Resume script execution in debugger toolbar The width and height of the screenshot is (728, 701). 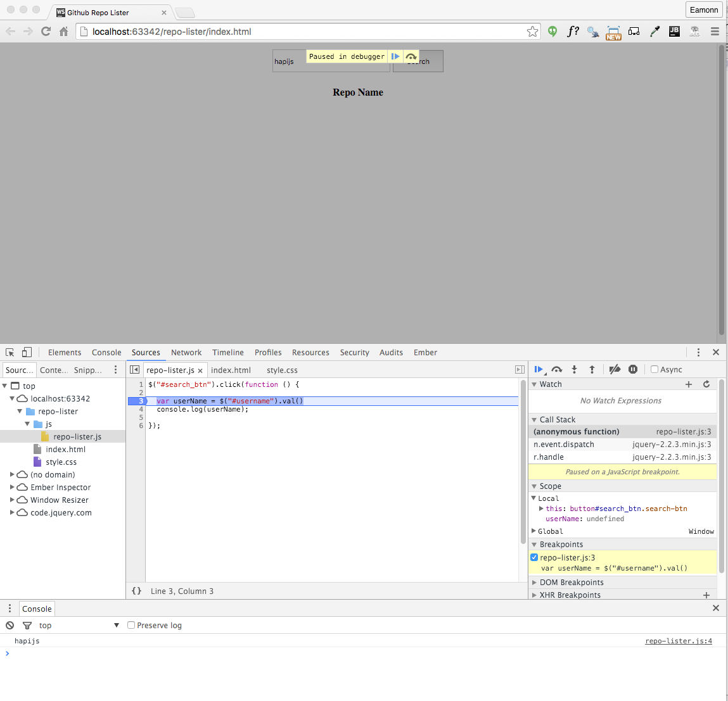pos(539,370)
